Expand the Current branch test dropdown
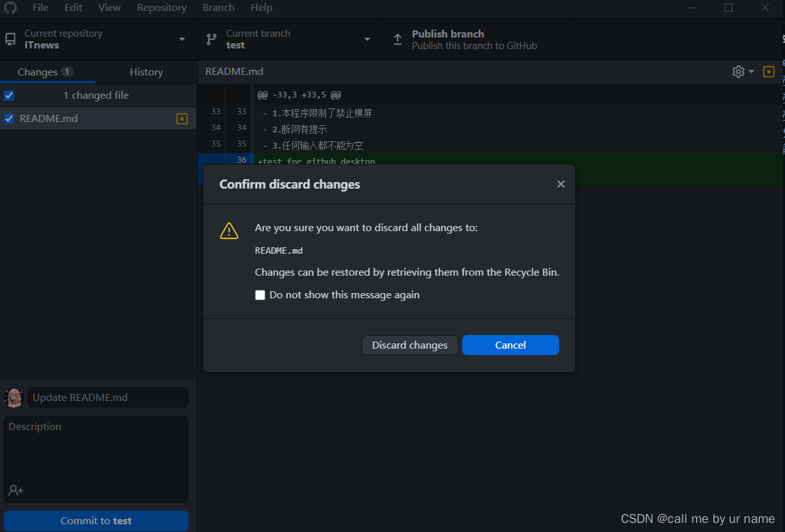785x532 pixels. click(x=290, y=39)
